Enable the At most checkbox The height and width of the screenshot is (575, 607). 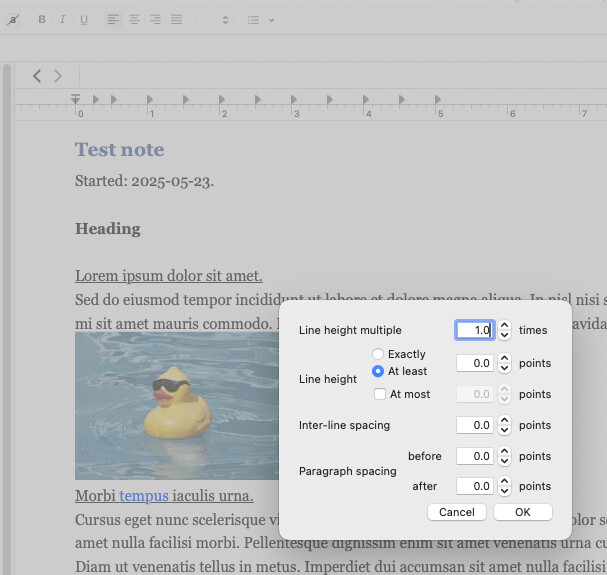[x=379, y=394]
